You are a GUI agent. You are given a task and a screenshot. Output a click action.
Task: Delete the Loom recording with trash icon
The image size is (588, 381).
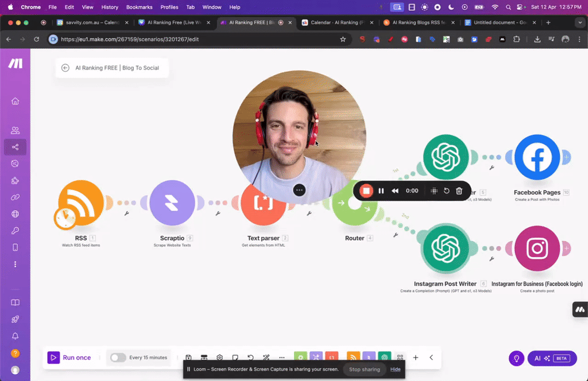[x=459, y=191]
